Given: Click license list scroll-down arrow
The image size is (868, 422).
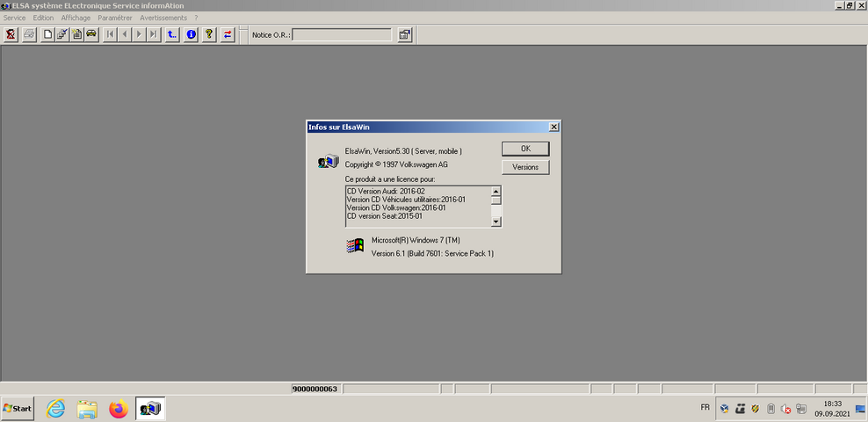Looking at the screenshot, I should [x=496, y=222].
